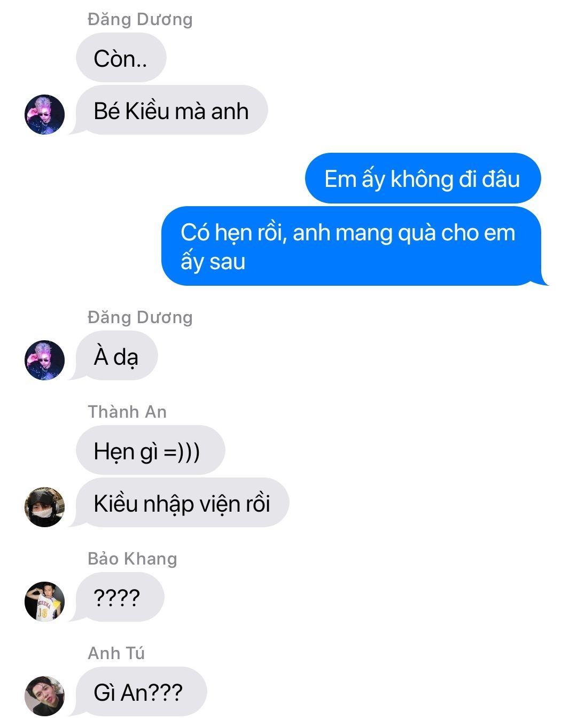Click the top 'Đăng Dương' sender name

click(140, 19)
